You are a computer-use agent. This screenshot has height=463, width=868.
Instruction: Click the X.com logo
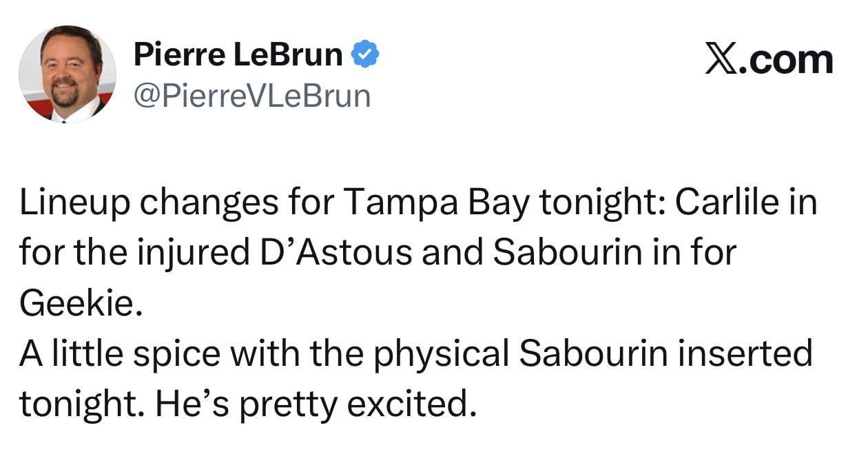click(769, 60)
